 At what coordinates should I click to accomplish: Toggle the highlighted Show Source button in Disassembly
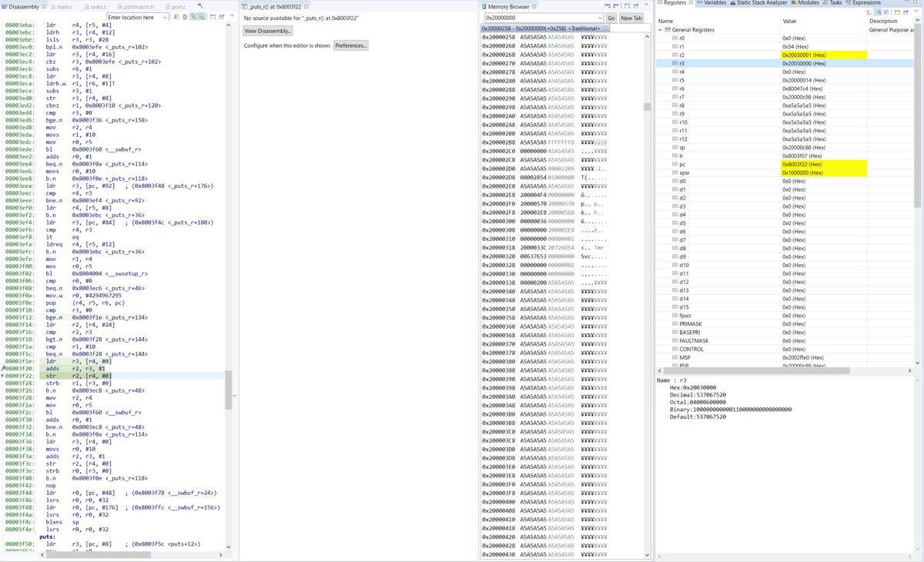point(203,16)
